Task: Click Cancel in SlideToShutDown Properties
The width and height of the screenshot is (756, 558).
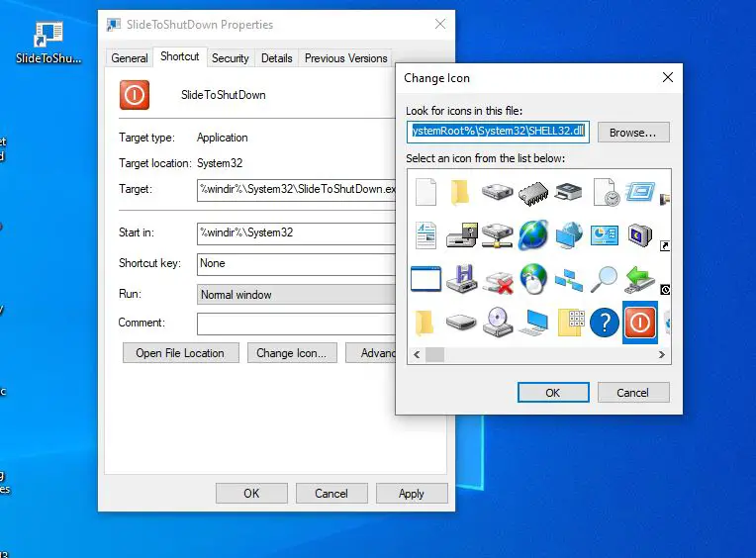Action: 331,494
